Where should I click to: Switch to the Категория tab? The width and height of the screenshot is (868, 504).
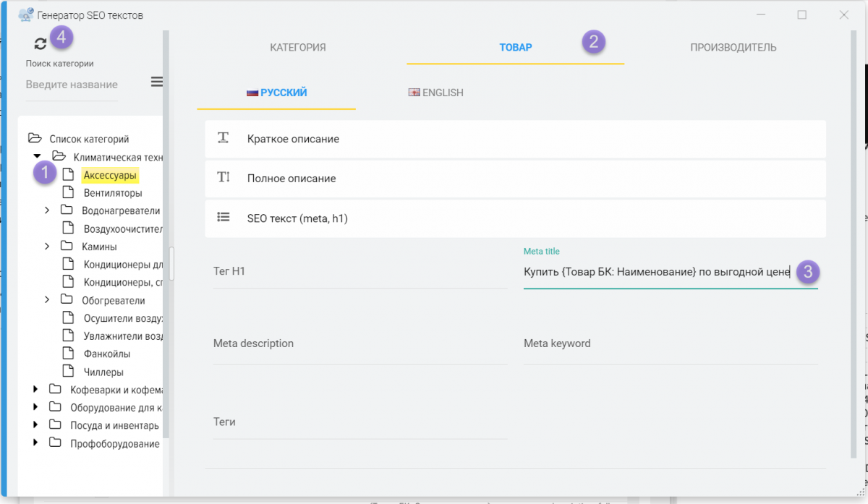298,48
